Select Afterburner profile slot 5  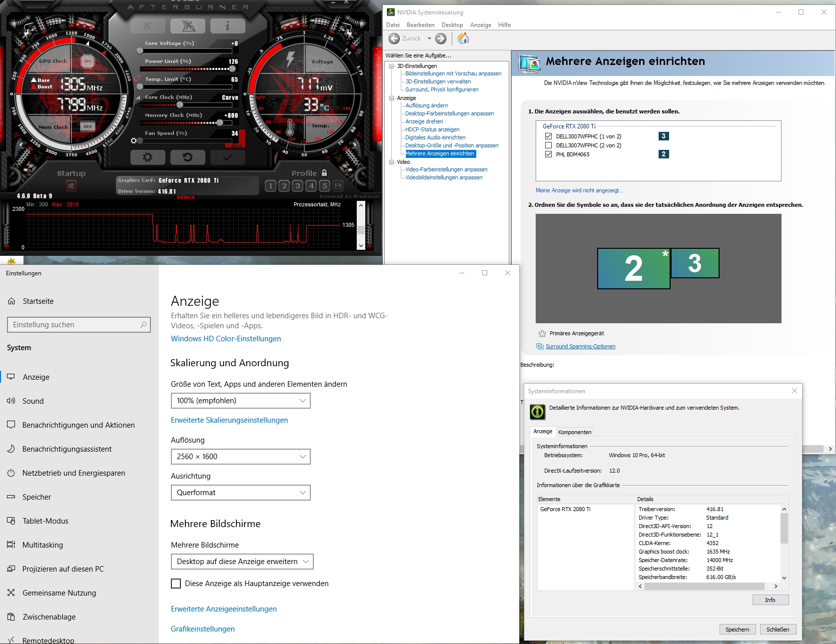coord(325,186)
